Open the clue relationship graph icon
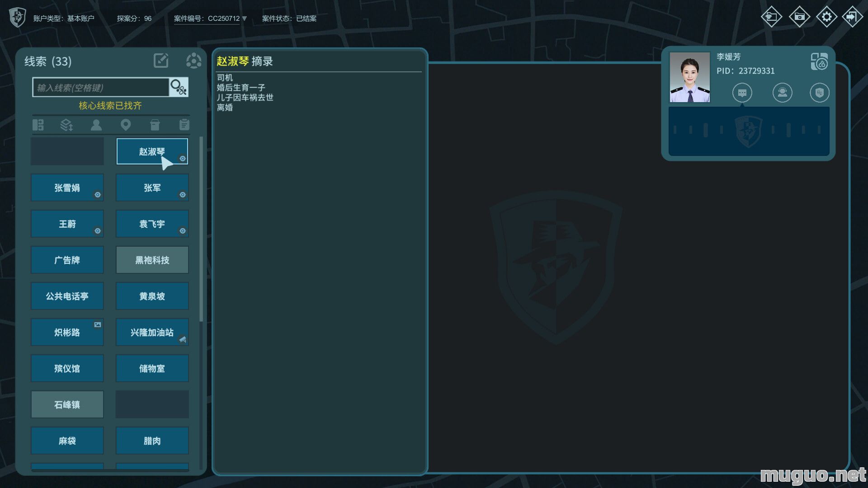This screenshot has width=868, height=488. click(193, 61)
